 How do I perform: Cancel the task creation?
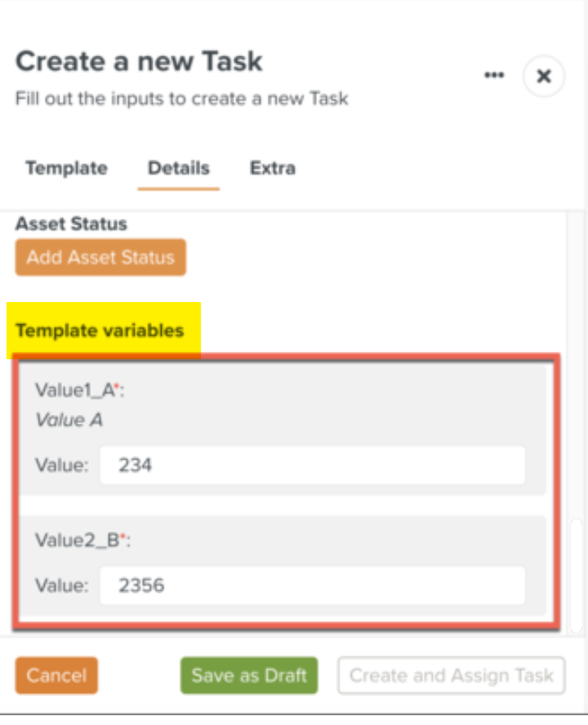[56, 675]
